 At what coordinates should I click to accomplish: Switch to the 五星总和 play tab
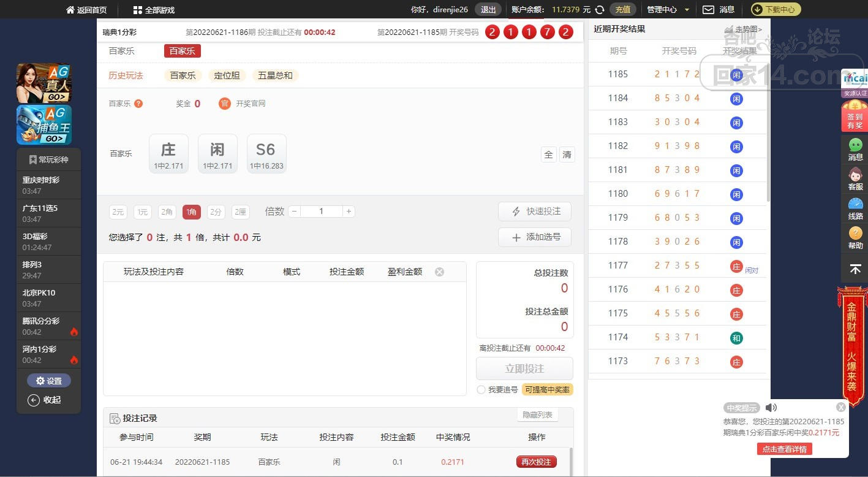(275, 75)
